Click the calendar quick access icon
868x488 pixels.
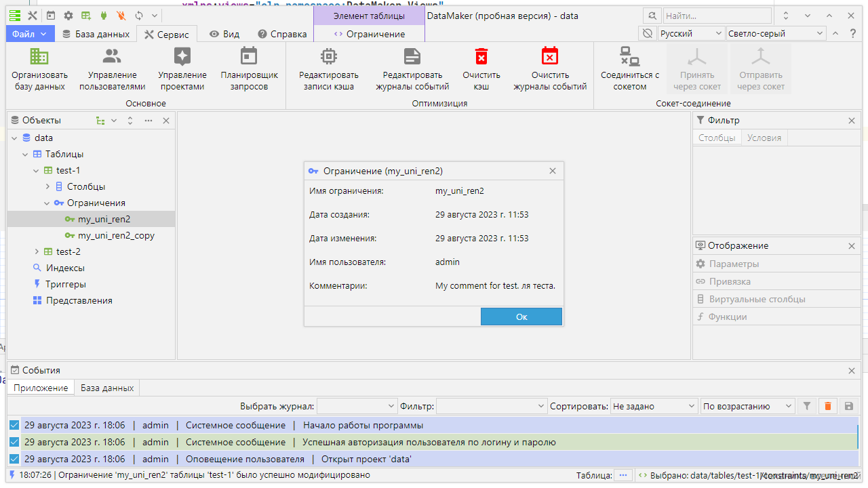tap(51, 16)
